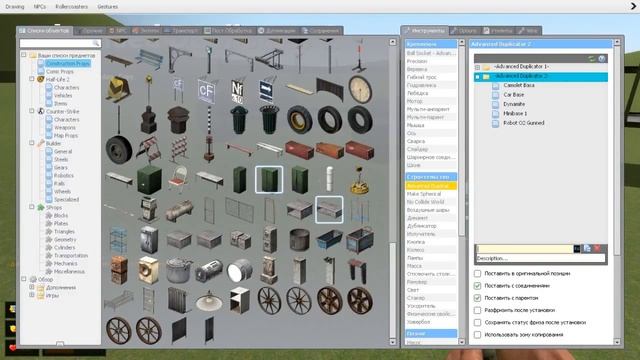Click the highlighted green locker prop
The height and width of the screenshot is (360, 640).
(x=269, y=180)
